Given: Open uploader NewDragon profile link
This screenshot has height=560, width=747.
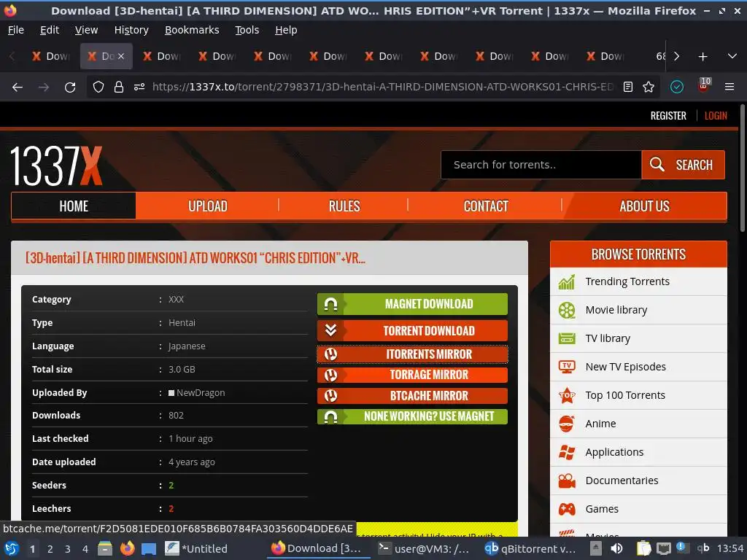Looking at the screenshot, I should [x=201, y=393].
